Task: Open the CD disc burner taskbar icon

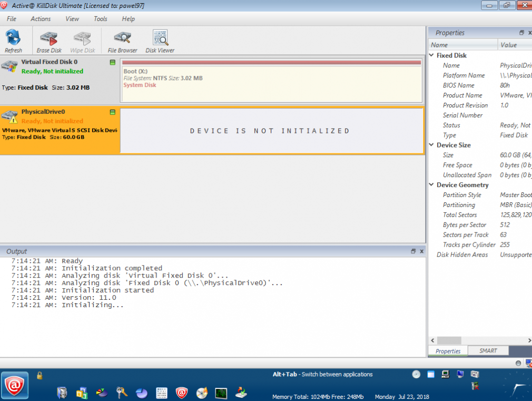Action: (202, 393)
